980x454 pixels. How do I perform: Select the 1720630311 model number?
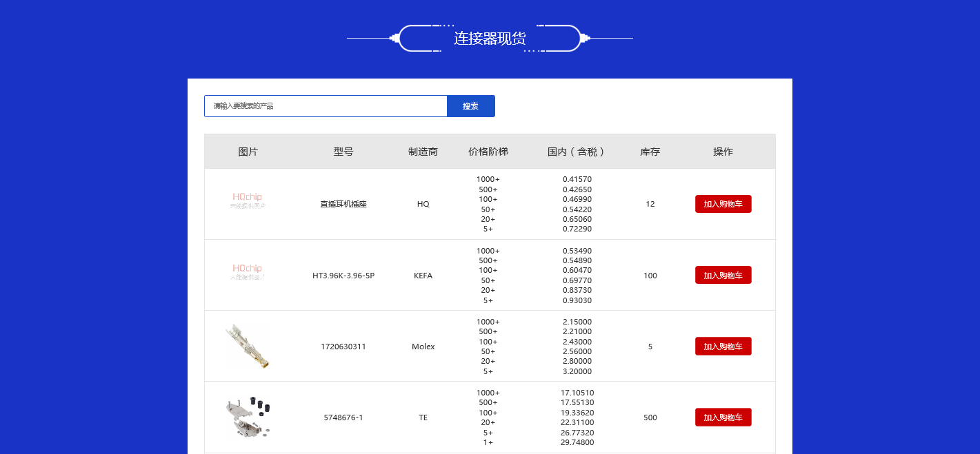point(343,347)
